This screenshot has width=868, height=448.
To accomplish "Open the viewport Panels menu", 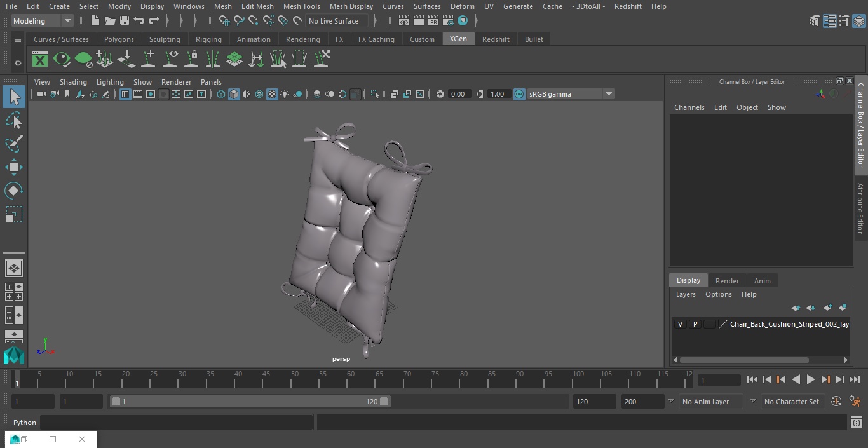I will pyautogui.click(x=211, y=82).
